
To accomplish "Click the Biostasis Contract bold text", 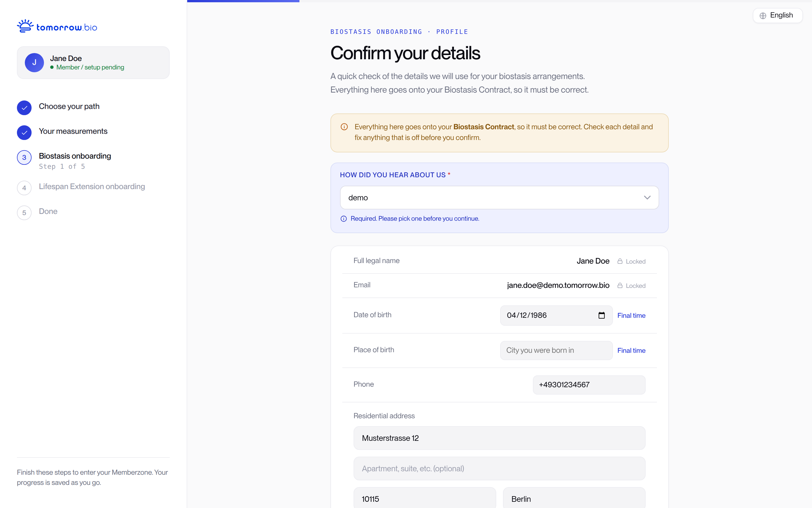I will [484, 127].
